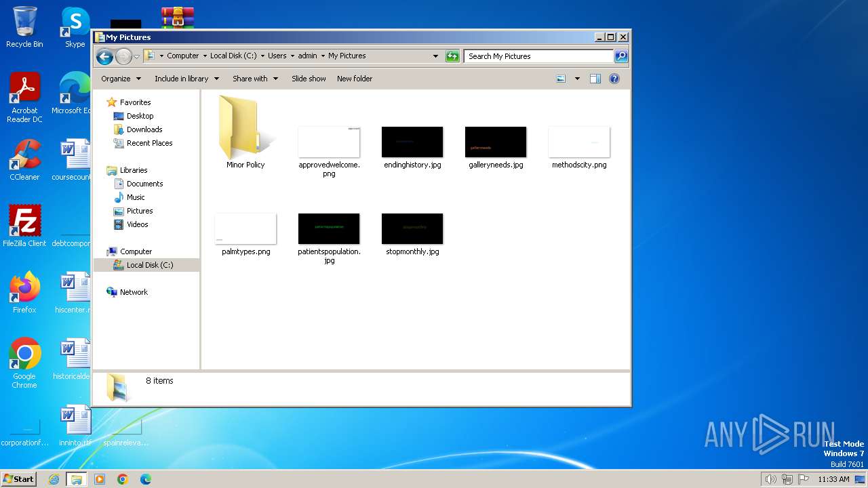Click the Slide show button
This screenshot has width=868, height=488.
tap(309, 79)
